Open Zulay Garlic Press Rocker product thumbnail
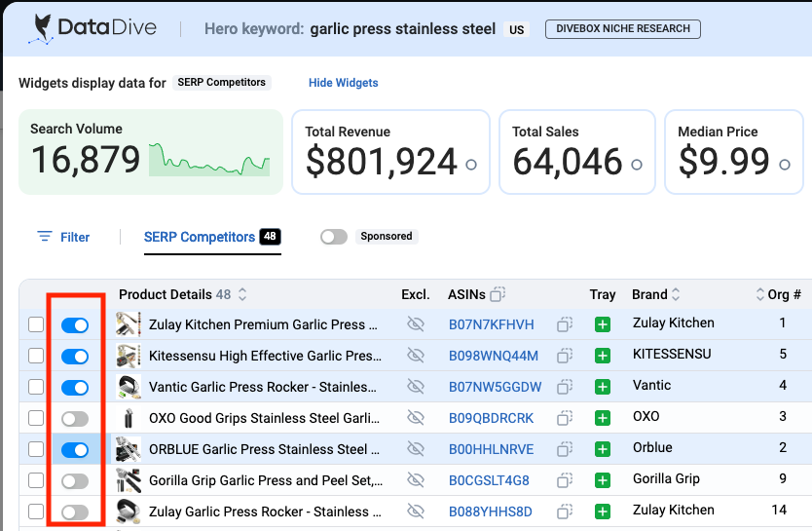The width and height of the screenshot is (812, 531). [x=128, y=512]
